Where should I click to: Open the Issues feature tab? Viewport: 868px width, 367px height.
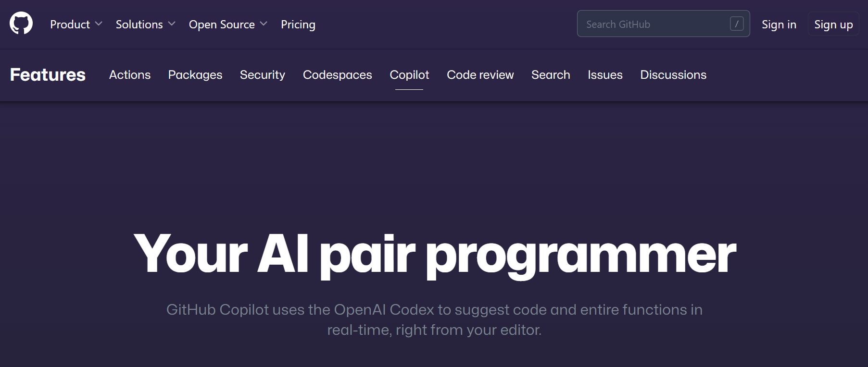click(605, 75)
